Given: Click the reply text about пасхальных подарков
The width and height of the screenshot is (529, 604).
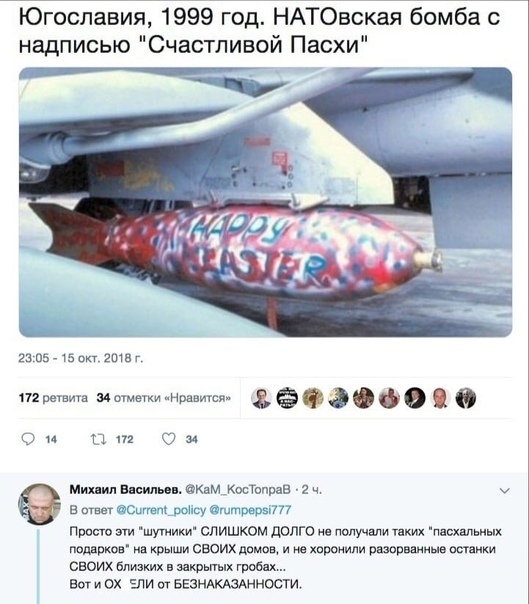Looking at the screenshot, I should [285, 558].
